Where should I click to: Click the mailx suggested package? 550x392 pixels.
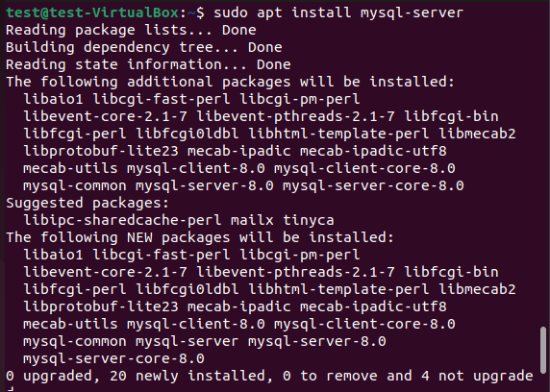tap(252, 221)
